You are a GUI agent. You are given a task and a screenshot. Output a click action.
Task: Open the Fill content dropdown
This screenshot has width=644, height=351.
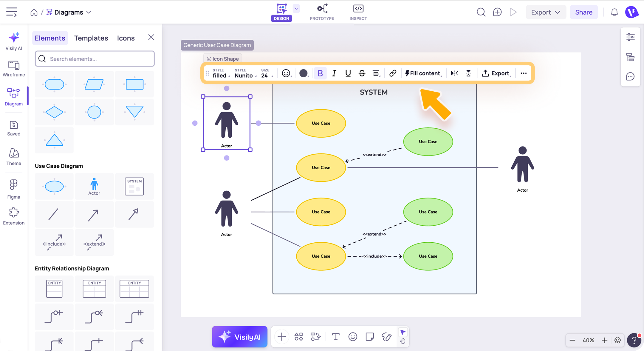click(423, 73)
